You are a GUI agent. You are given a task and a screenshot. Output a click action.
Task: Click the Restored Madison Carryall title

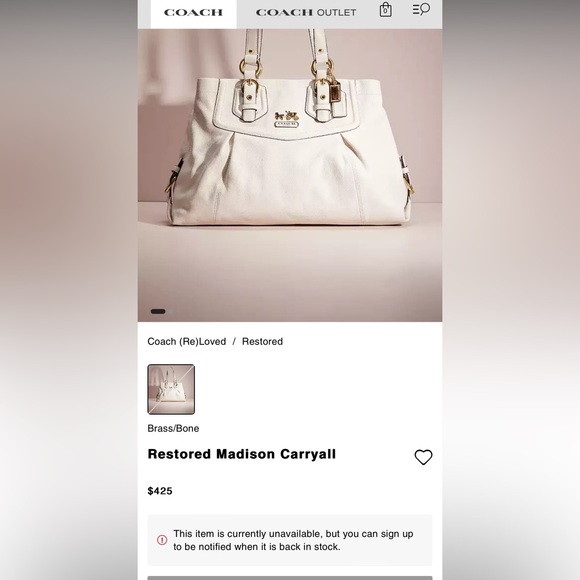(242, 454)
